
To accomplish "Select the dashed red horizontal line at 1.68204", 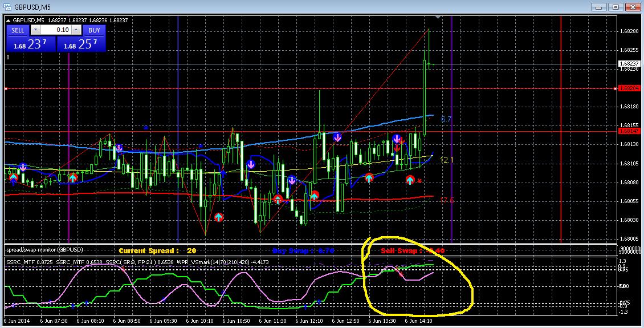I will (310, 88).
